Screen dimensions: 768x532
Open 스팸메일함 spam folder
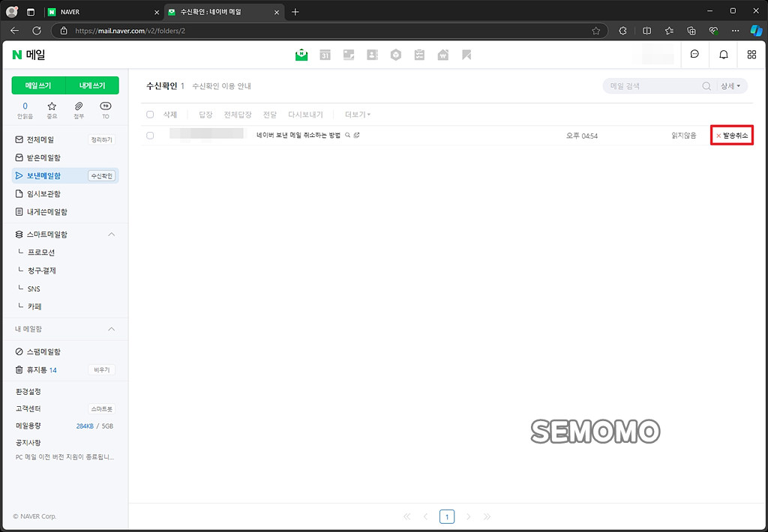[43, 352]
